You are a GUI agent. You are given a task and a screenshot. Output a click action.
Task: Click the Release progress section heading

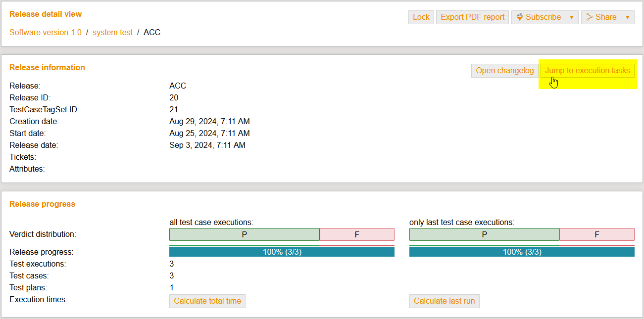click(43, 204)
